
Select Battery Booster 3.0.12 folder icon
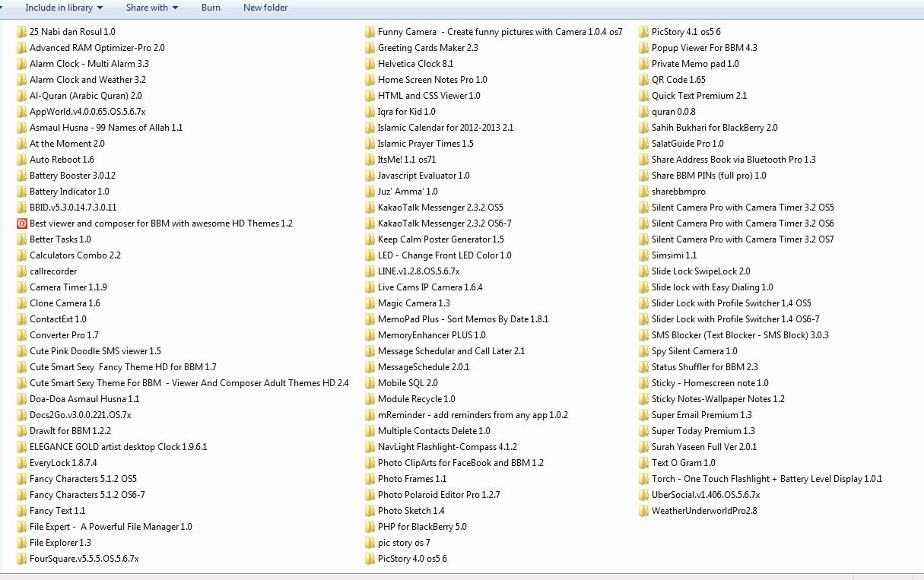tap(21, 176)
